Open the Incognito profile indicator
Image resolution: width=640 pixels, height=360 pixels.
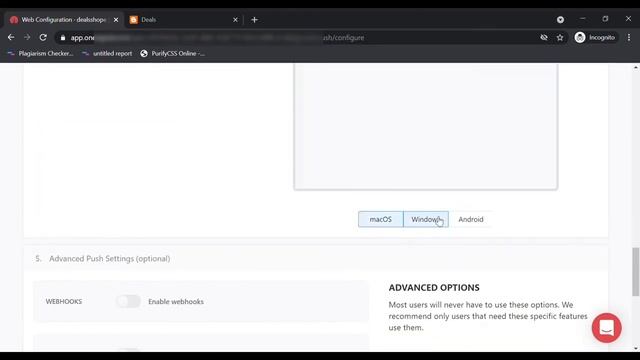(x=596, y=38)
